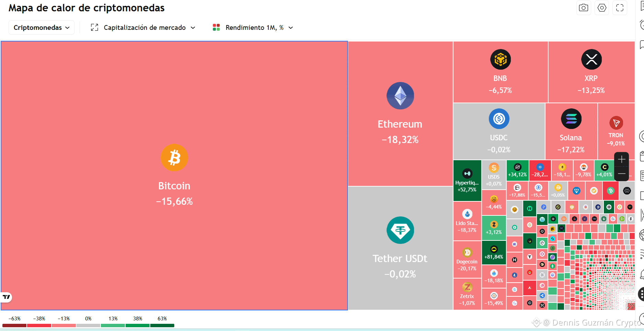Click the Dogecoin logo
The width and height of the screenshot is (644, 331).
[x=467, y=253]
